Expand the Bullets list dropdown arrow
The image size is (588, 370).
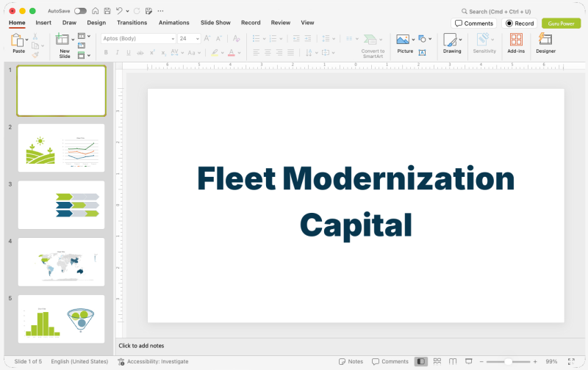click(264, 39)
